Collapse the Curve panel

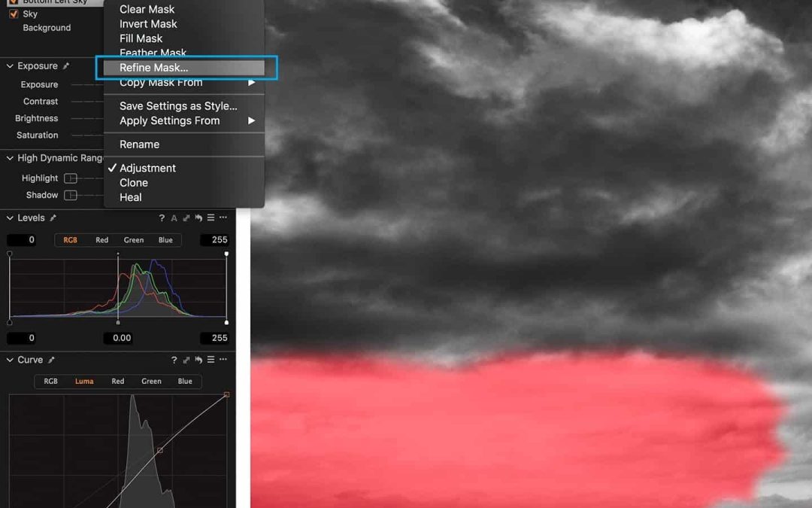pyautogui.click(x=10, y=360)
